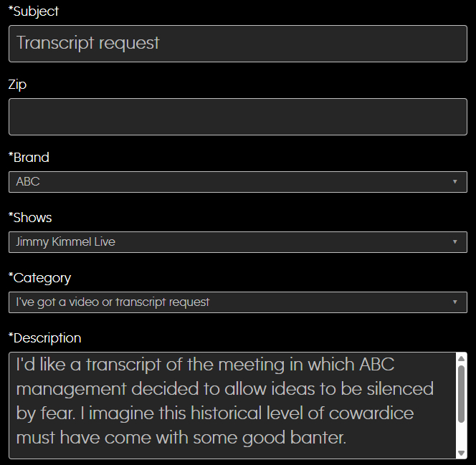Click the Category dropdown arrow icon
This screenshot has width=476, height=465.
(454, 302)
